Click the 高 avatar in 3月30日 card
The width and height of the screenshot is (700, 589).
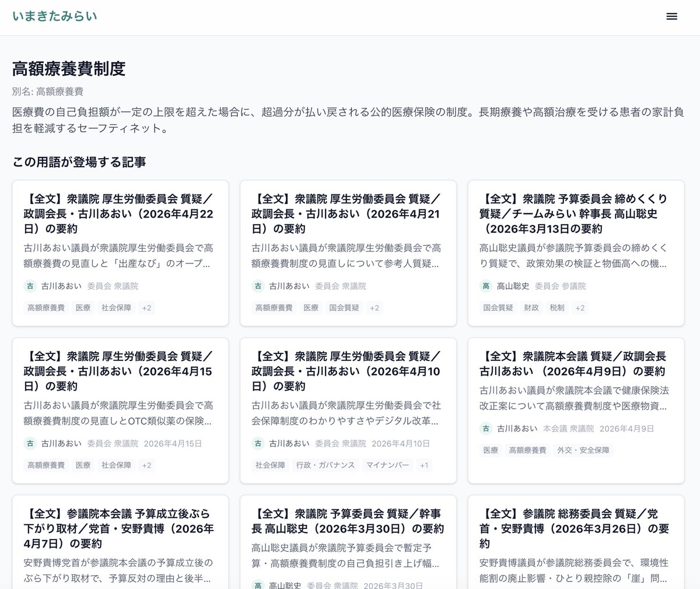click(258, 585)
